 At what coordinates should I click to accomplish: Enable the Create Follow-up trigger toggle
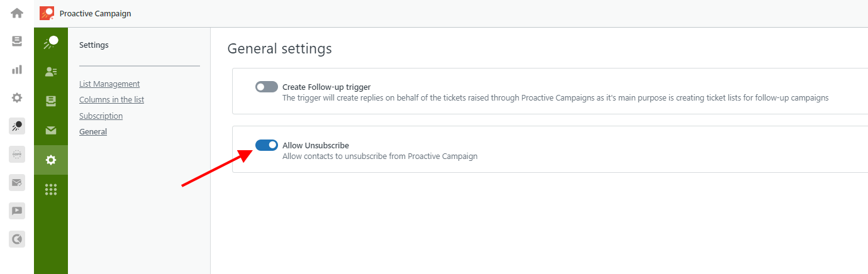(x=267, y=87)
